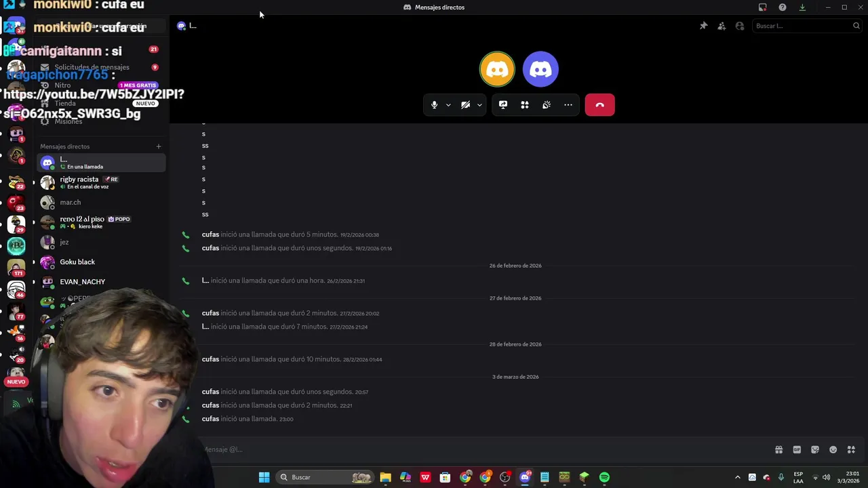Viewport: 868px width, 488px height.
Task: Open apps launcher in message bar
Action: [851, 449]
